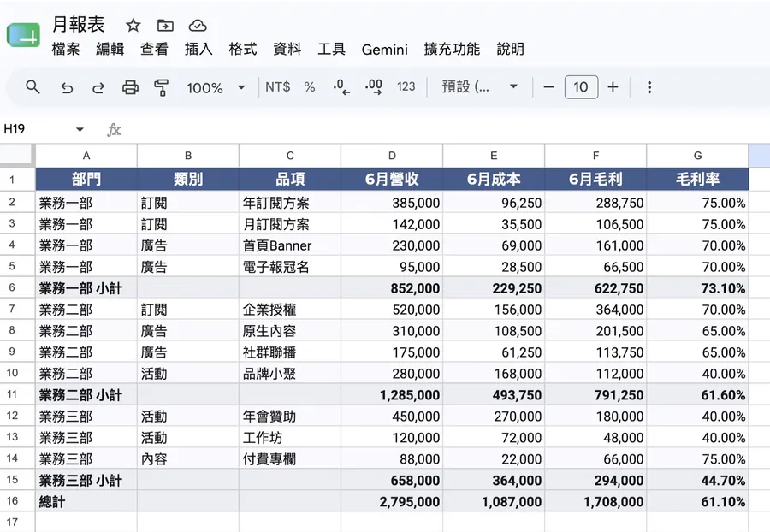Open the 編輯 menu
The image size is (770, 532).
pyautogui.click(x=110, y=49)
